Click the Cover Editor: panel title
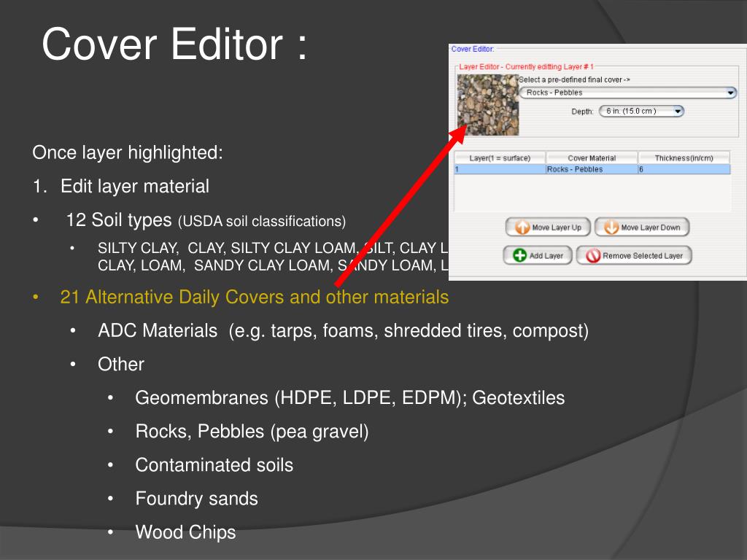The image size is (747, 560). [x=473, y=49]
